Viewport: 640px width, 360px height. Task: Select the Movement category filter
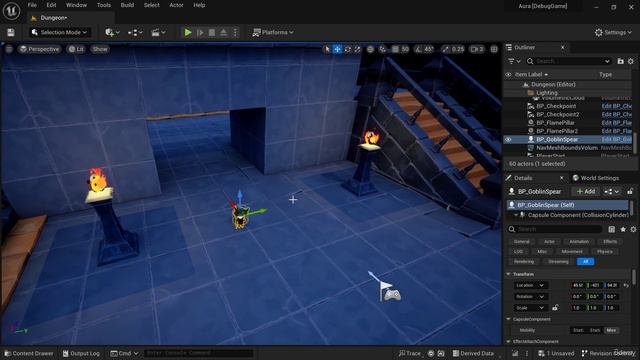(x=572, y=251)
